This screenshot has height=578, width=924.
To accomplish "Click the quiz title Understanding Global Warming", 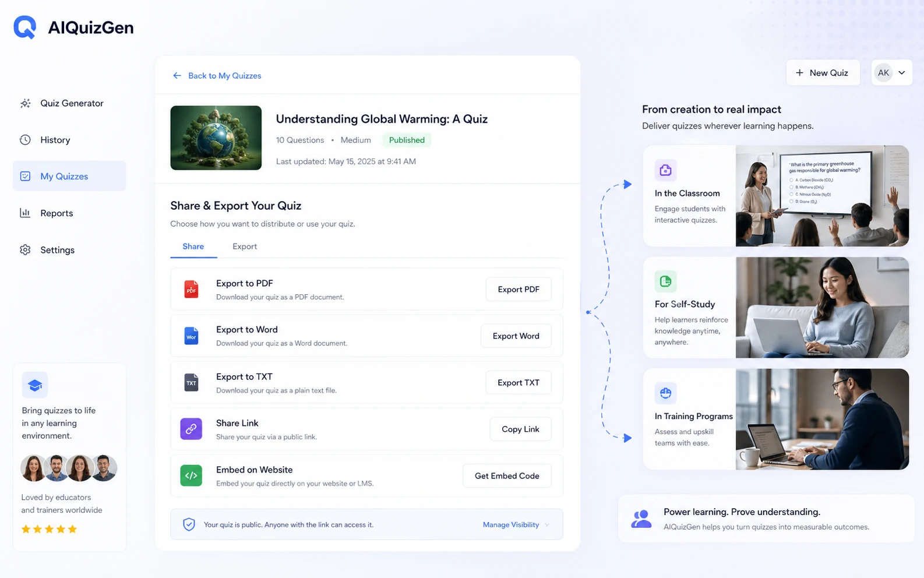I will 382,119.
